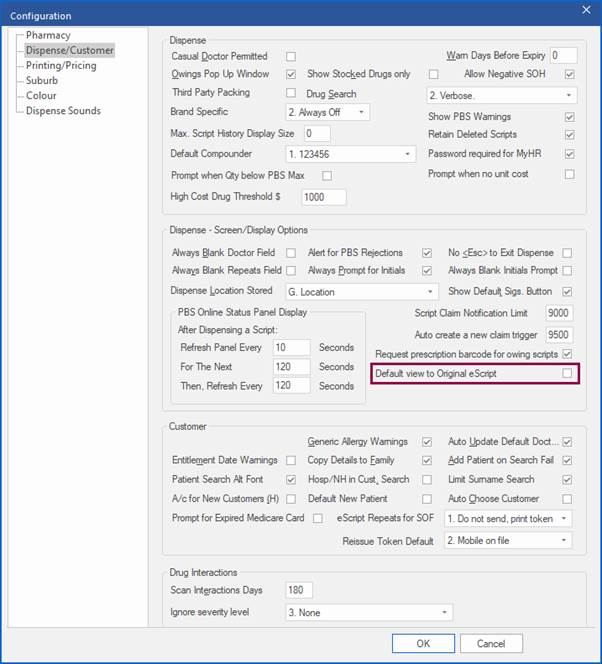The height and width of the screenshot is (664, 602).
Task: Expand the Default Compounder dropdown
Action: [x=351, y=154]
